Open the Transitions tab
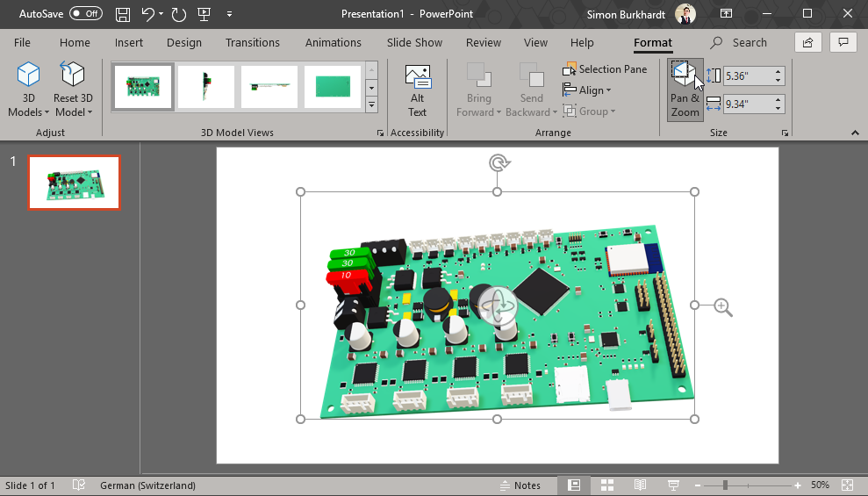868x496 pixels. [253, 43]
